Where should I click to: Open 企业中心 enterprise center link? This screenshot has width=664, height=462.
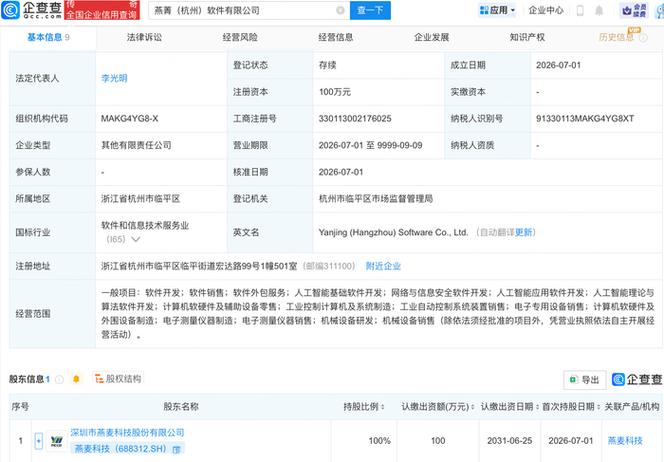(546, 10)
